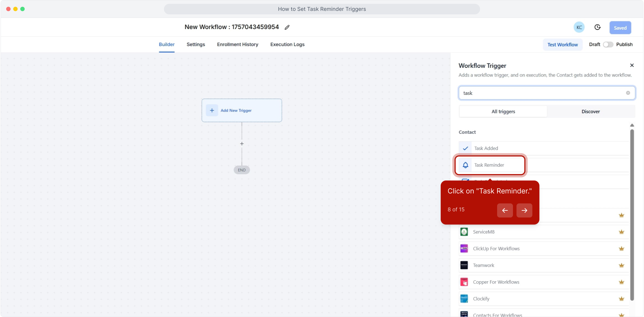Viewport: 644px width, 317px height.
Task: Click the trigger search input field
Action: click(x=541, y=93)
